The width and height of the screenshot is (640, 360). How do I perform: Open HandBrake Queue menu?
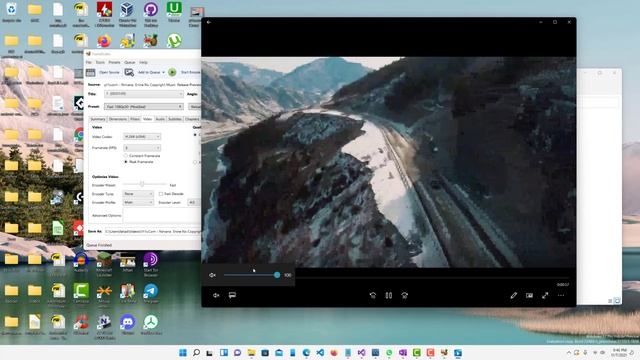[x=129, y=62]
